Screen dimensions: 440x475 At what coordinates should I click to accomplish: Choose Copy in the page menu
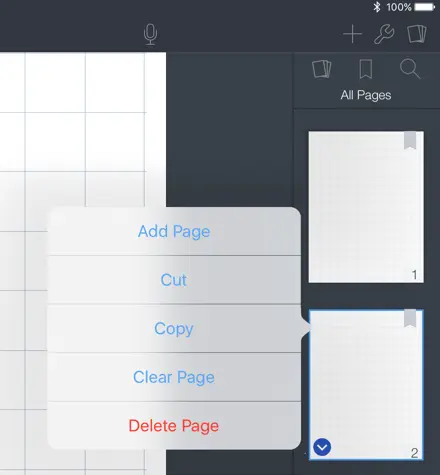click(x=174, y=329)
